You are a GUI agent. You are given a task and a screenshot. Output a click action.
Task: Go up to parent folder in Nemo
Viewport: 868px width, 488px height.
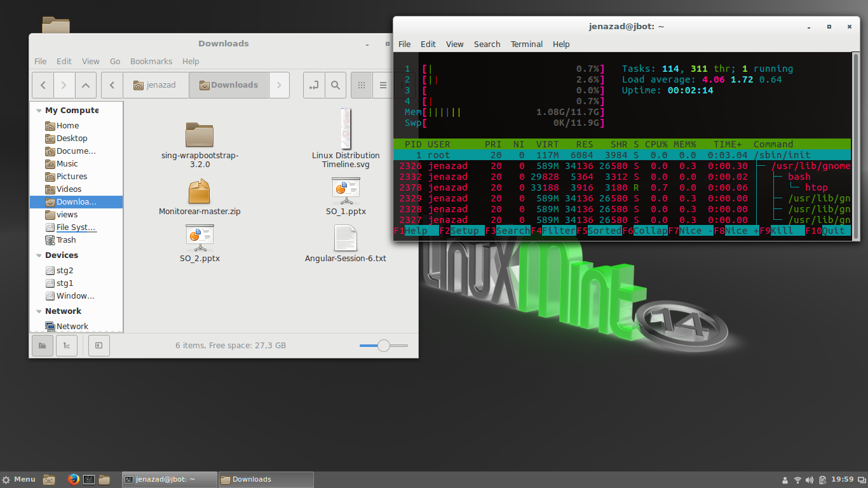point(86,85)
